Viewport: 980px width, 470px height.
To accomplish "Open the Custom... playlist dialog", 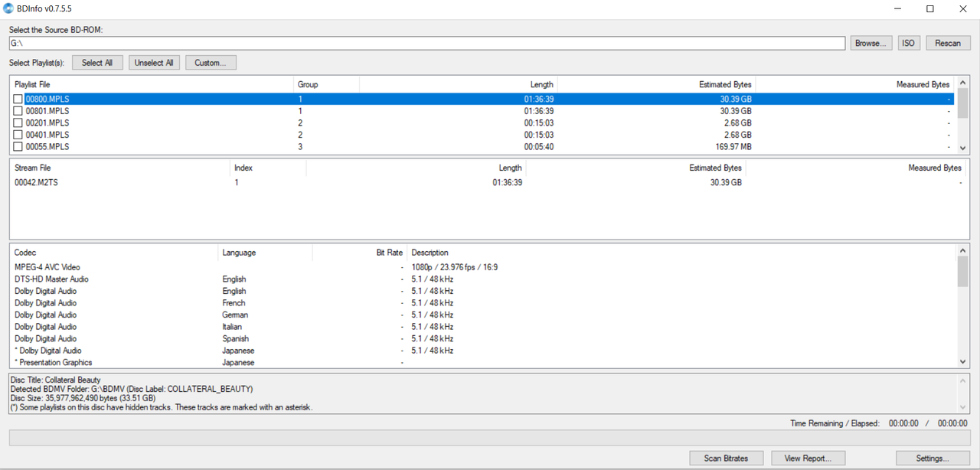I will (211, 63).
